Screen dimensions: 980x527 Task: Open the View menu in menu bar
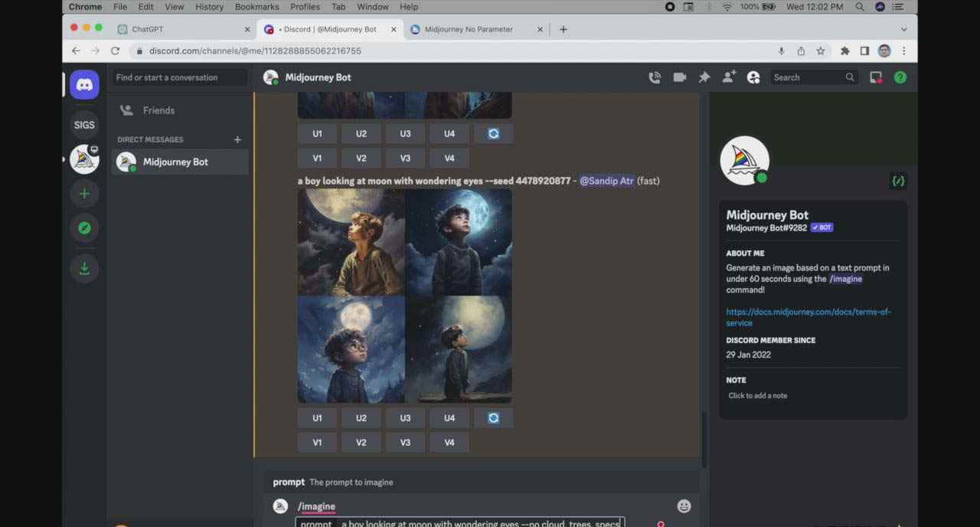175,7
